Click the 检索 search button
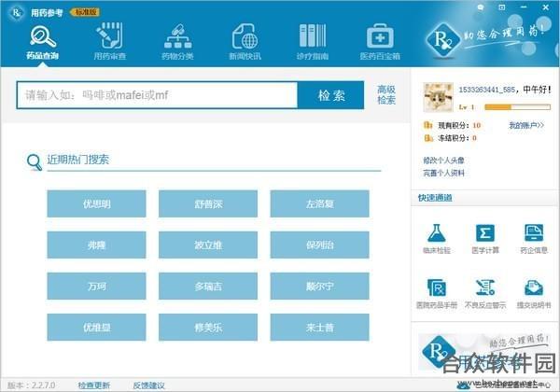Viewport: 560px width, 392px height. click(331, 95)
